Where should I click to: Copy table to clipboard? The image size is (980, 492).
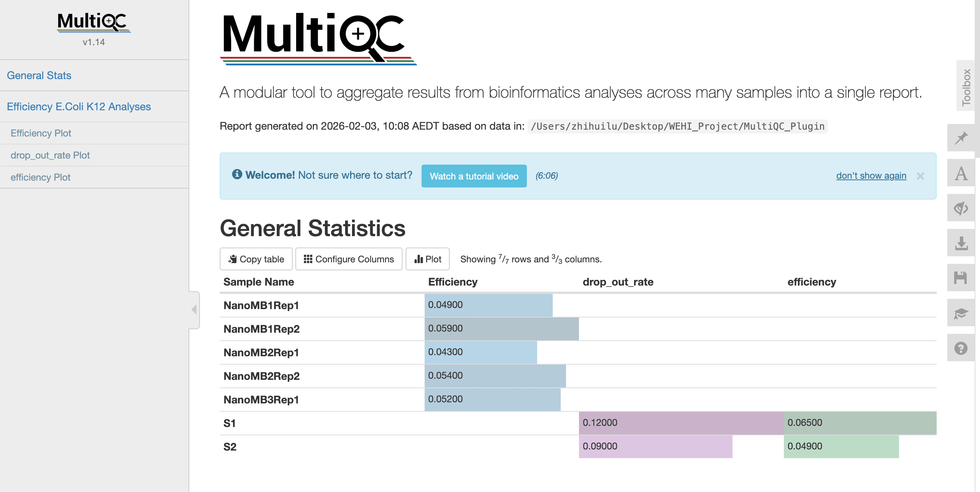point(256,259)
